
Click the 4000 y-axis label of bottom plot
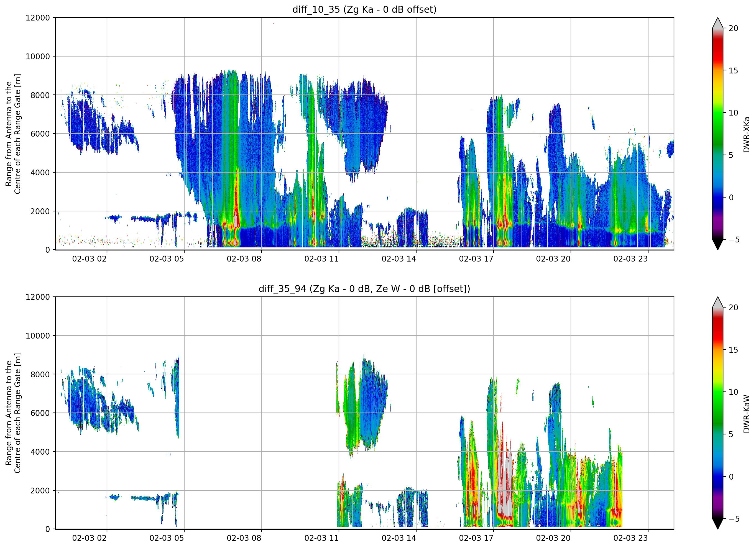pos(40,452)
